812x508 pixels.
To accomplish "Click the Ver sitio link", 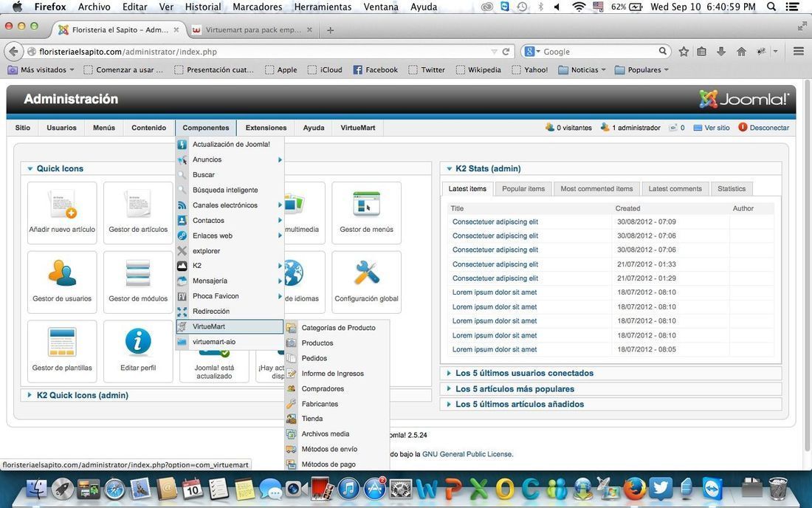I will (712, 128).
